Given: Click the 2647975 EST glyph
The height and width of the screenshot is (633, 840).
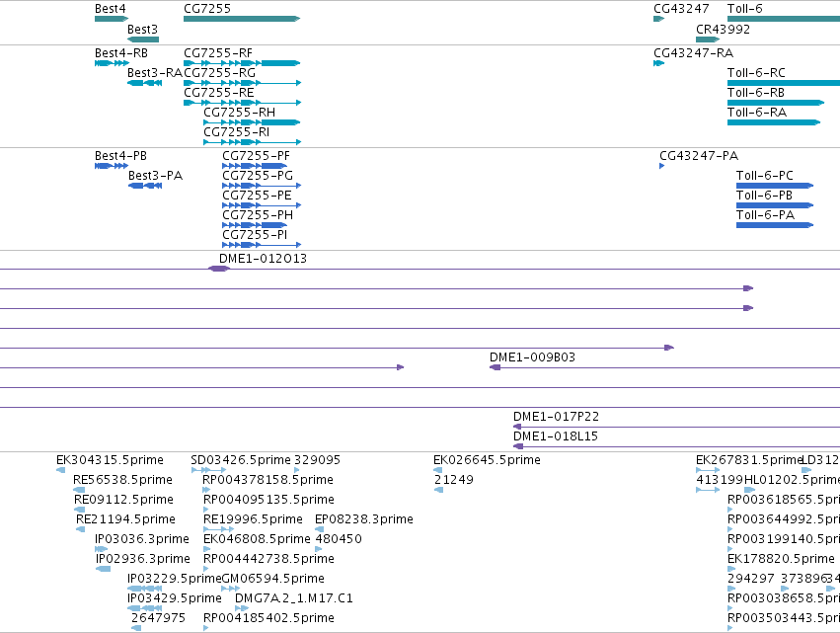Looking at the screenshot, I should pyautogui.click(x=136, y=628).
